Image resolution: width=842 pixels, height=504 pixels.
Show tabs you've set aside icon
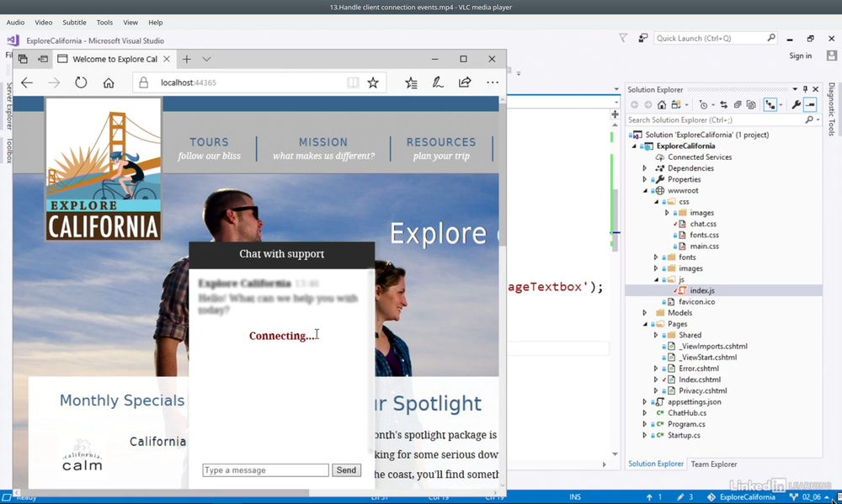[x=23, y=59]
